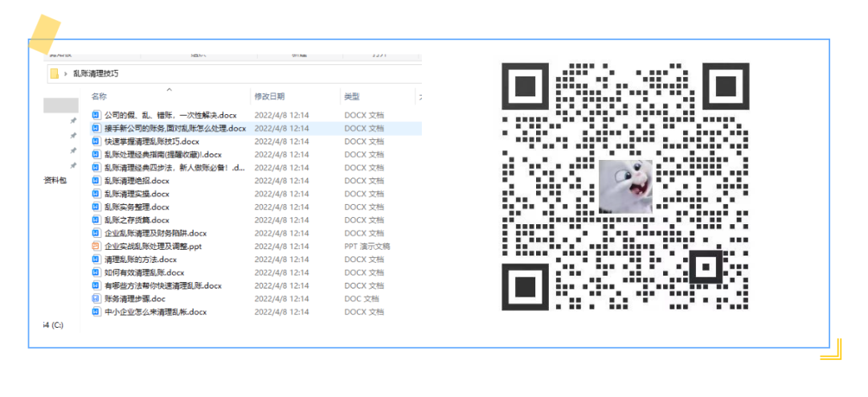Click the DOC 文档 type cell of 账务清理步骤
This screenshot has height=397, width=868.
click(x=362, y=299)
